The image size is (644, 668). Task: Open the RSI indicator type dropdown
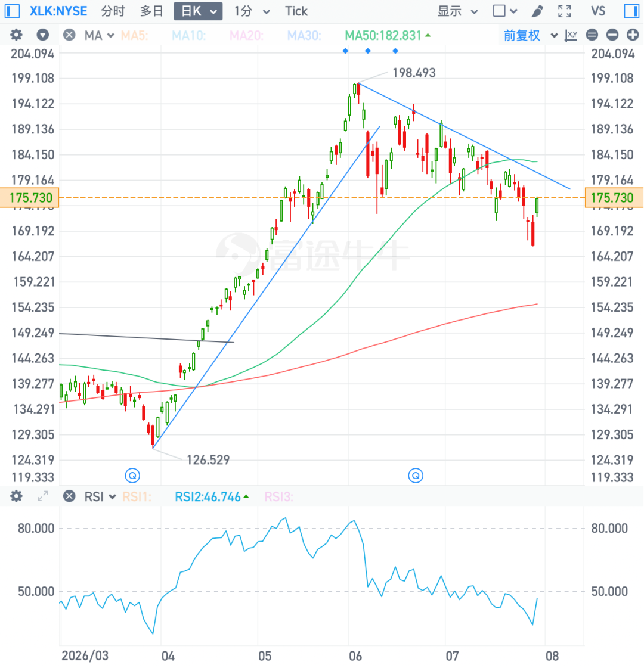tap(100, 497)
